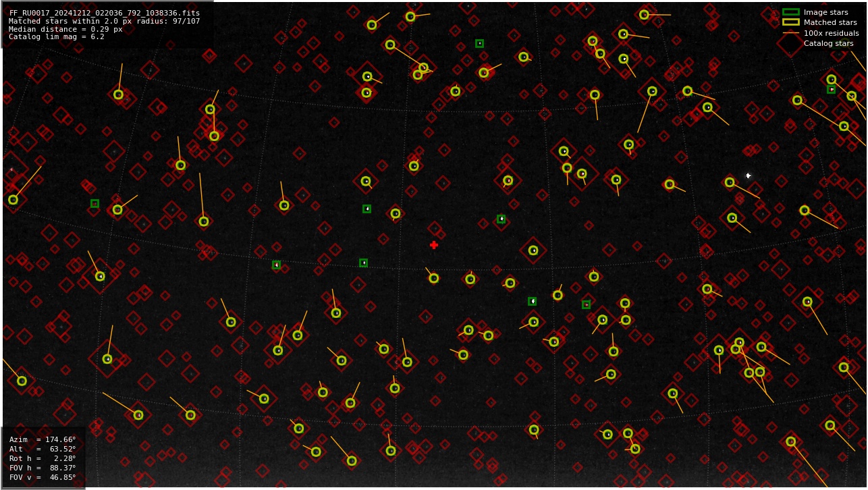Click the red cross field-center marker
Viewport: 868px width, 490px height.
pos(434,245)
